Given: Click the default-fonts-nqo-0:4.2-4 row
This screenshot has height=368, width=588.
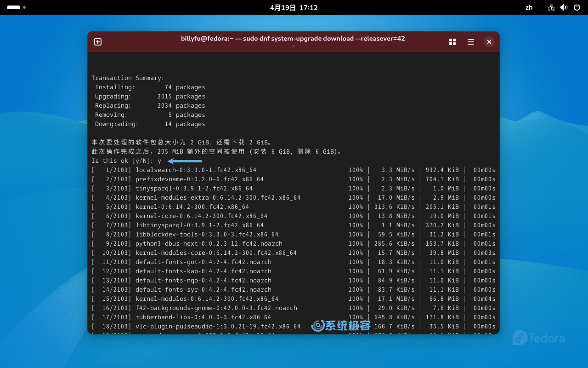Looking at the screenshot, I should click(x=294, y=280).
